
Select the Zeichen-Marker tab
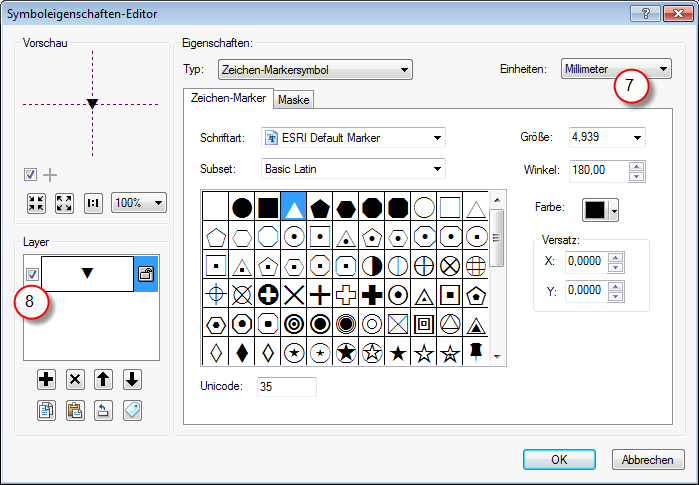click(228, 99)
